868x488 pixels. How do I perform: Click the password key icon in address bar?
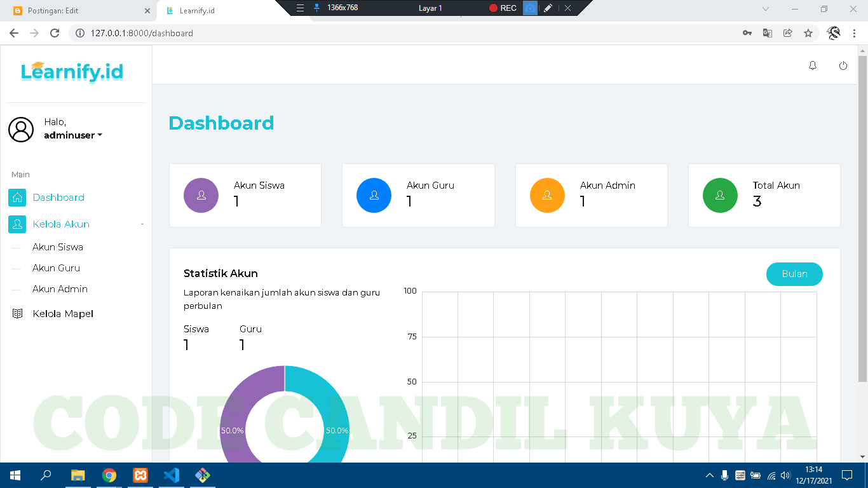(x=747, y=33)
